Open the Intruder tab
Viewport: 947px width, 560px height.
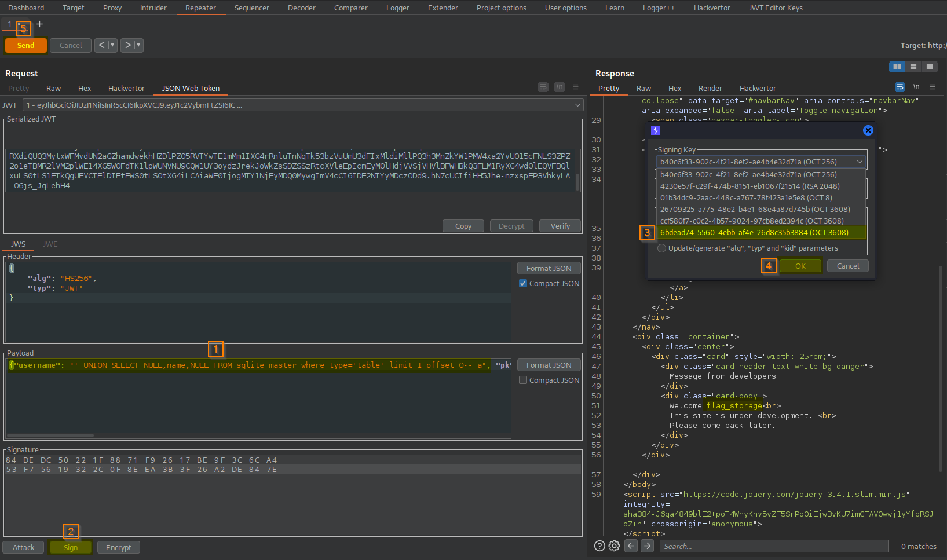153,8
